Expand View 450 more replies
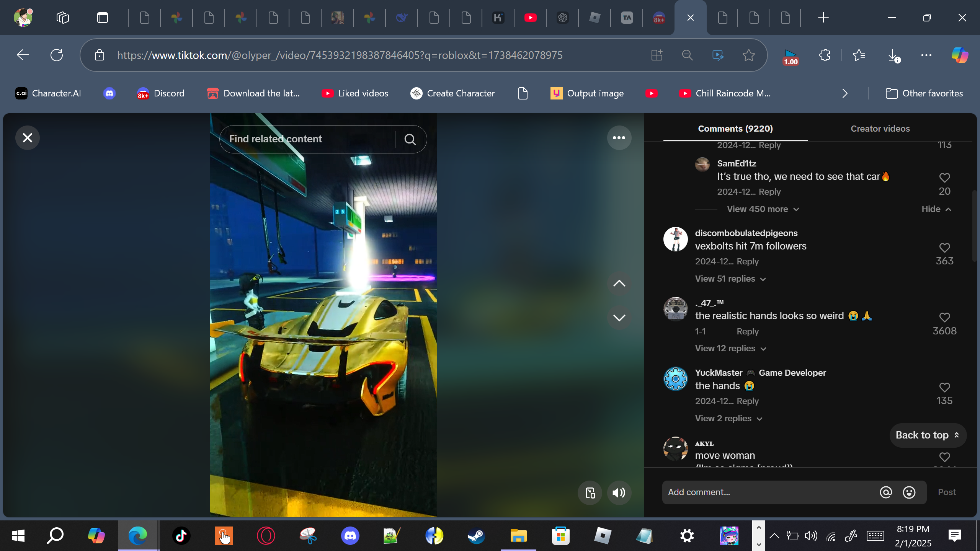 pyautogui.click(x=763, y=209)
